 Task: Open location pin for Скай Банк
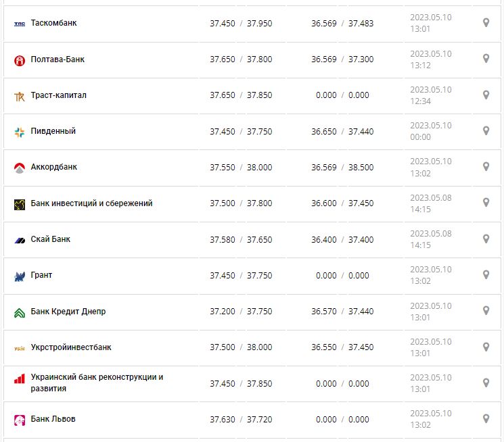click(x=486, y=239)
